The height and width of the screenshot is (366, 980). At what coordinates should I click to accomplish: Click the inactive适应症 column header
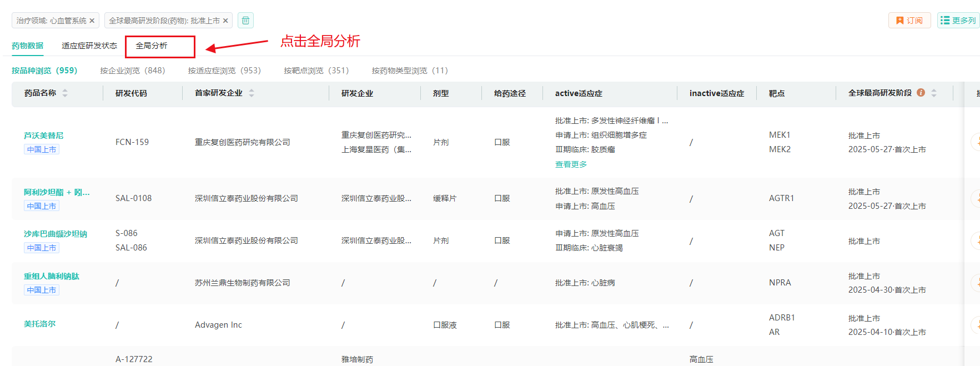pos(717,93)
